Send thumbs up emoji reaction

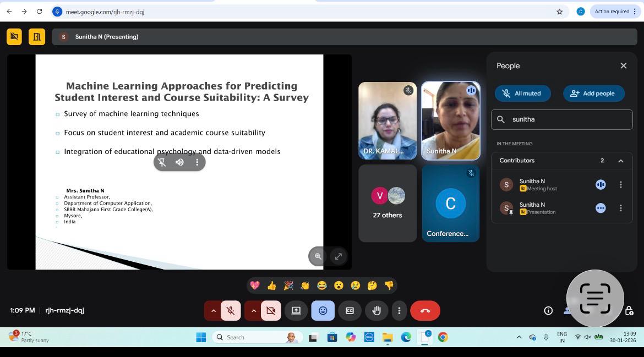(x=271, y=285)
